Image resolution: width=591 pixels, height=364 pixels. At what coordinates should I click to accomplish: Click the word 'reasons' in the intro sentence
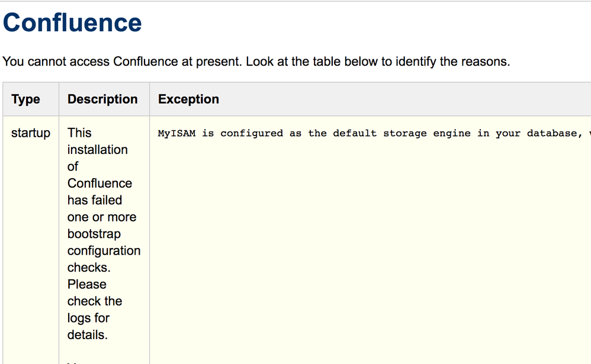tap(486, 62)
